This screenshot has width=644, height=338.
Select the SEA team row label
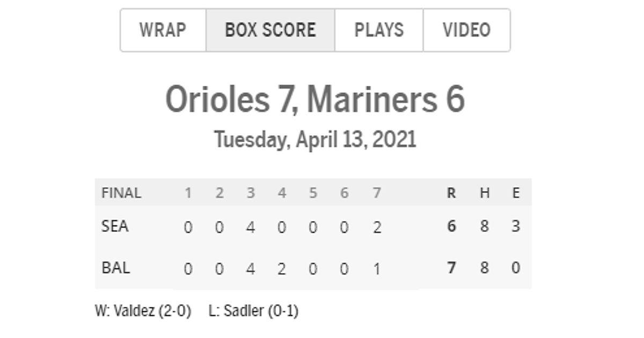(115, 226)
